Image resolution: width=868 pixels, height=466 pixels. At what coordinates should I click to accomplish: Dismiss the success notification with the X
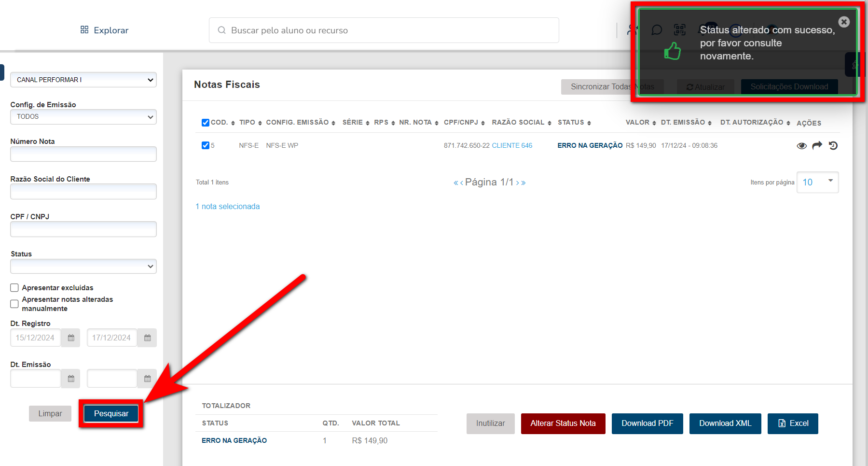(x=844, y=22)
